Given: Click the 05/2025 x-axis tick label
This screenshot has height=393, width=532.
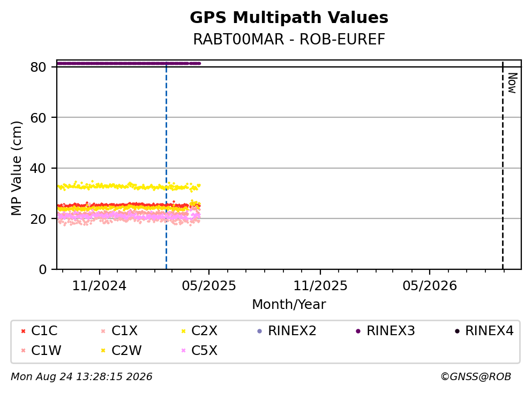Looking at the screenshot, I should pyautogui.click(x=208, y=286).
